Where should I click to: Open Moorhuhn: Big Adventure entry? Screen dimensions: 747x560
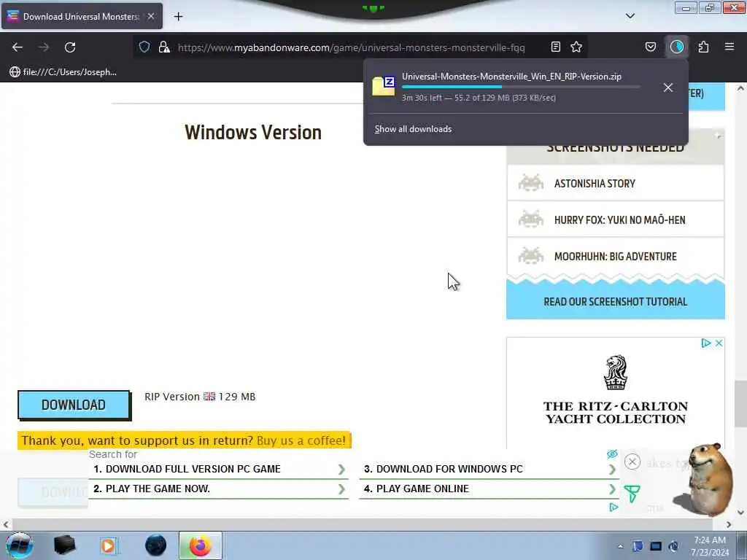(615, 256)
